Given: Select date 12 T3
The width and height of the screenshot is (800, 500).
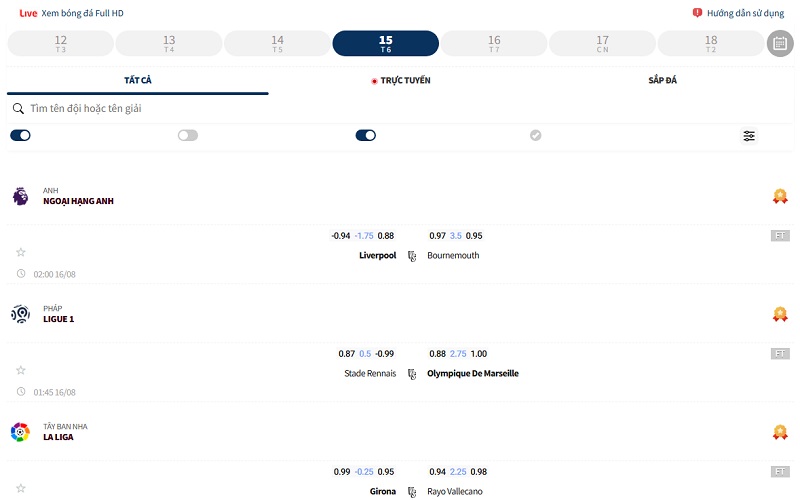Looking at the screenshot, I should (61, 43).
